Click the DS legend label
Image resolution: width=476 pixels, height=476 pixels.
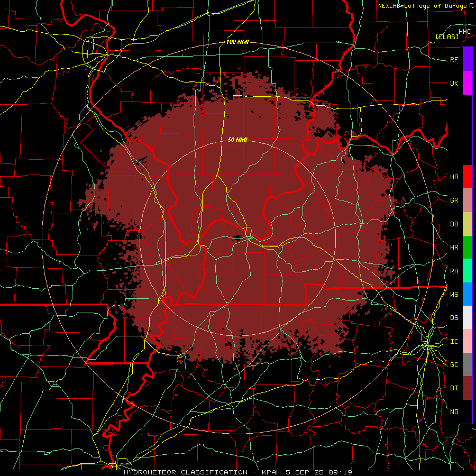pos(454,317)
